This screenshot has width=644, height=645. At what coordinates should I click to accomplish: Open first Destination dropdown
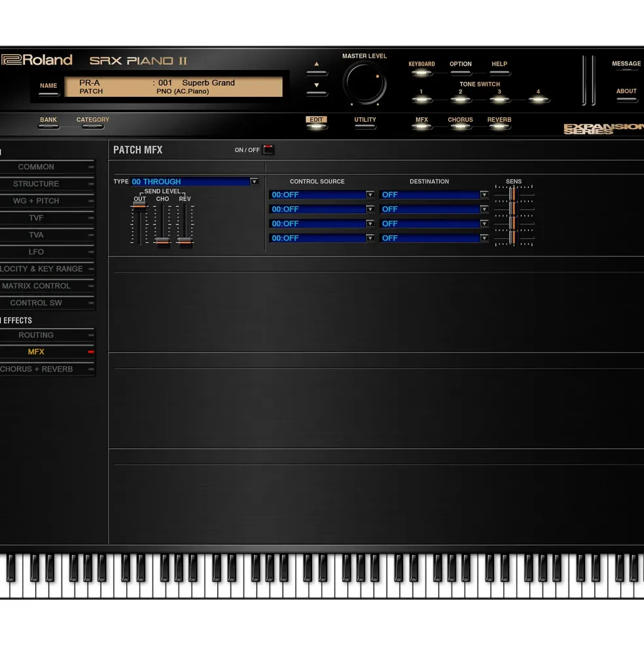(x=484, y=194)
